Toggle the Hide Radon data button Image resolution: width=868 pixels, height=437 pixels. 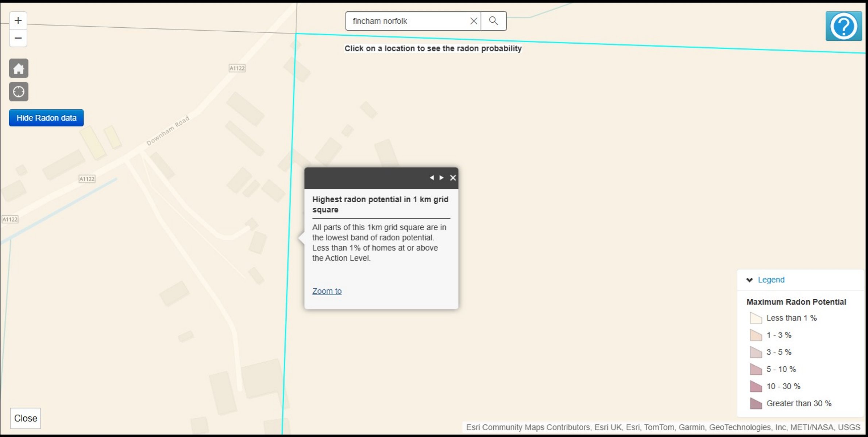pyautogui.click(x=46, y=118)
